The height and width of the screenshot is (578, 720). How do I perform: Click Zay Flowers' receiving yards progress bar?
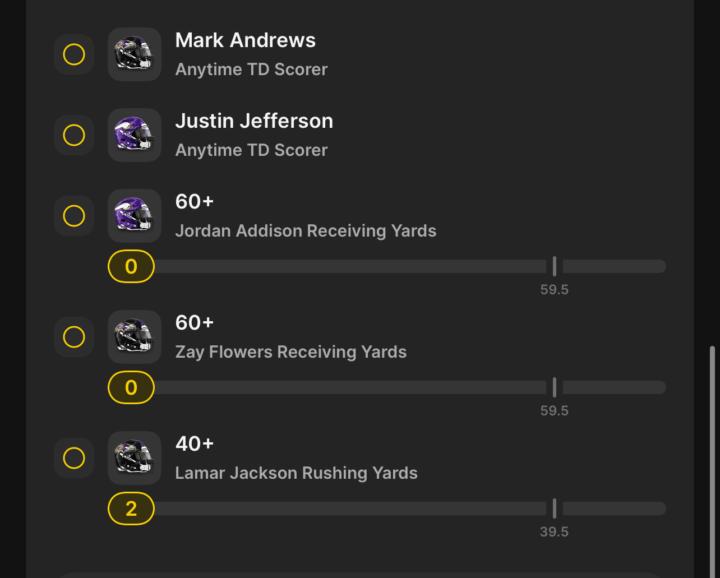[400, 388]
